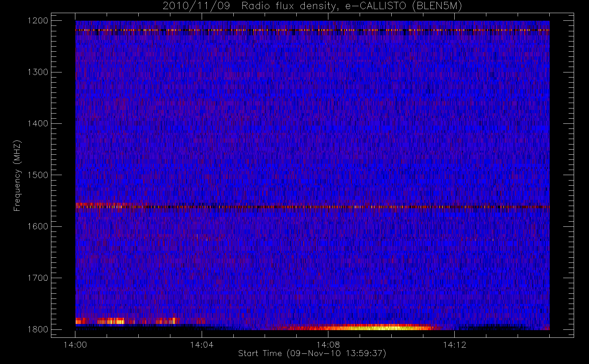Click the 1500 frequency tick label
Screen dimensions: 589x364
(x=38, y=175)
